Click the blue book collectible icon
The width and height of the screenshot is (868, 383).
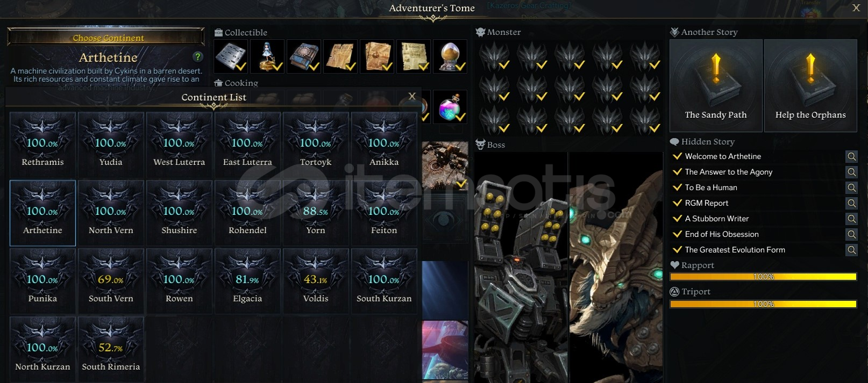click(x=303, y=56)
